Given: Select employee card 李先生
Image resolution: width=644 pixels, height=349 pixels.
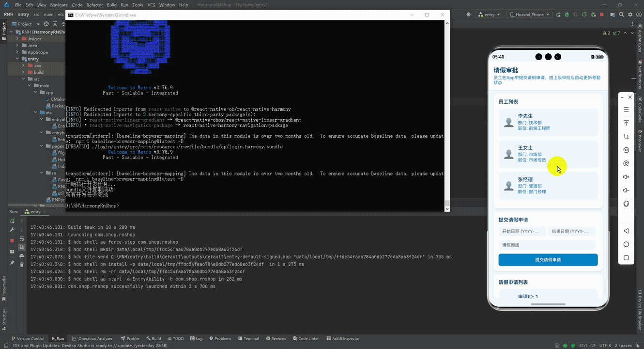Looking at the screenshot, I should [x=548, y=122].
